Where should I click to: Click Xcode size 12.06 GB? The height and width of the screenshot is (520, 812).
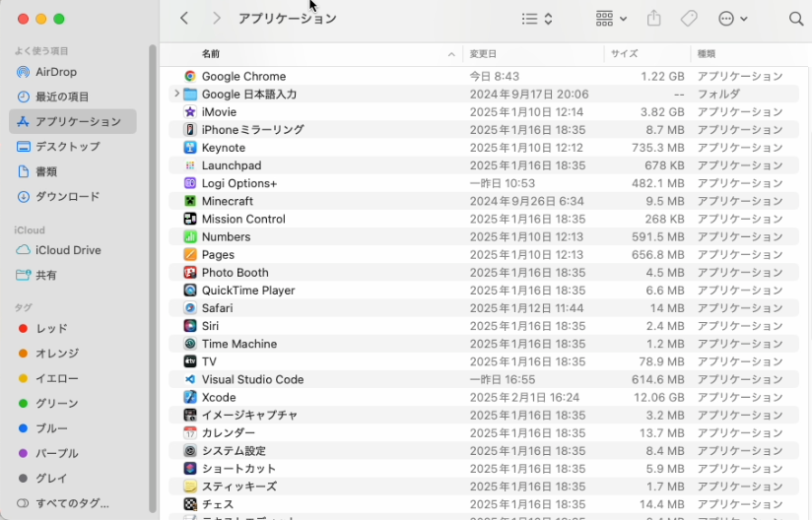click(658, 397)
